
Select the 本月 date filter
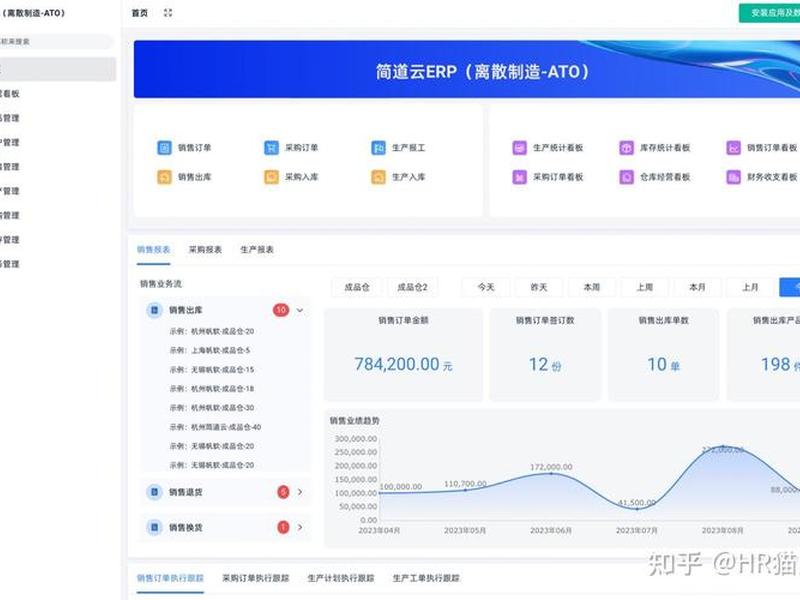[697, 287]
